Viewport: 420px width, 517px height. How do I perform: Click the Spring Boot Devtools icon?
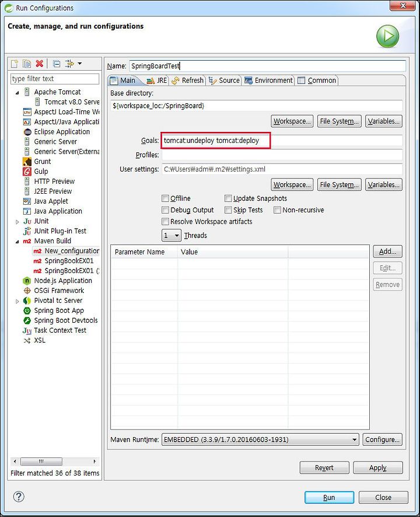[x=27, y=320]
